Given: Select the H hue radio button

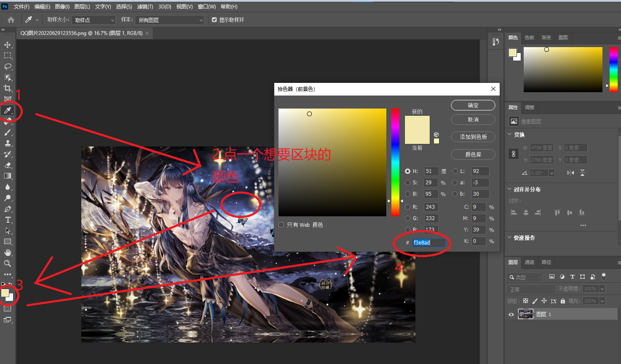Looking at the screenshot, I should point(407,171).
